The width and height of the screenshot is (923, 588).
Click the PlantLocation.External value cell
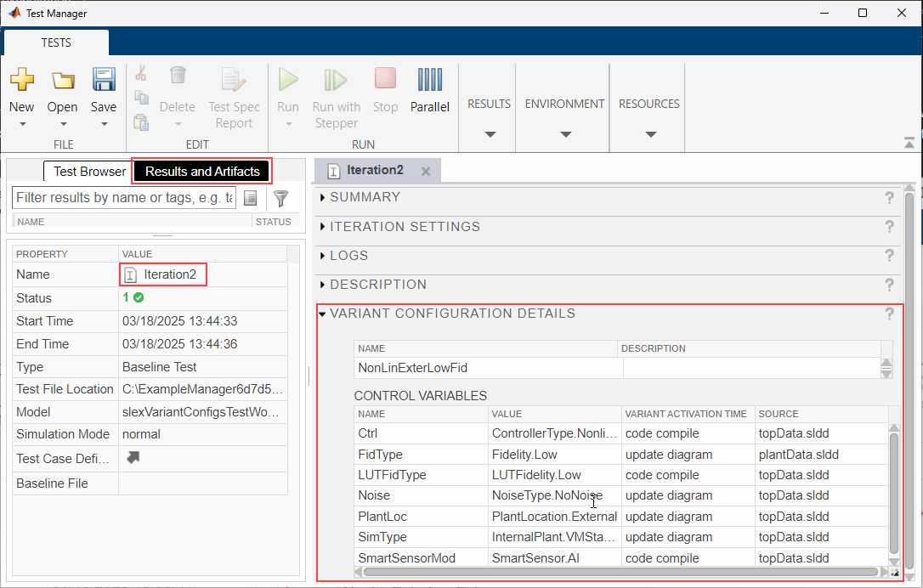click(x=554, y=517)
